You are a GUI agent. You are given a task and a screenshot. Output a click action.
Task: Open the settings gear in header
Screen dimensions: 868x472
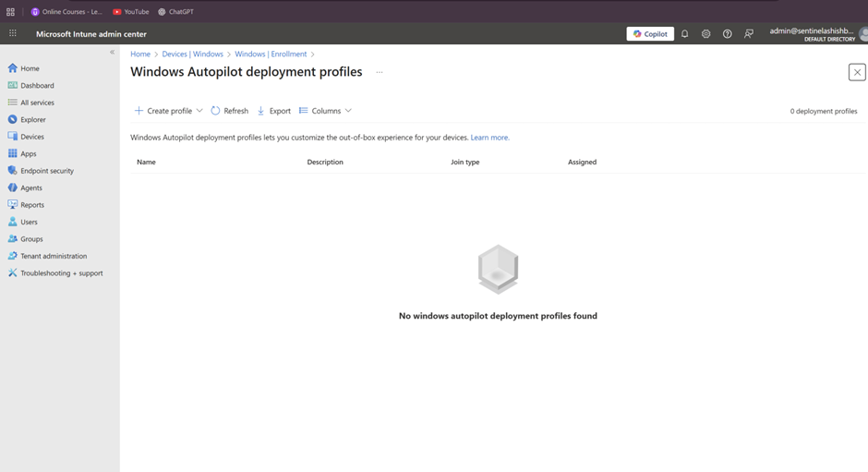tap(705, 34)
